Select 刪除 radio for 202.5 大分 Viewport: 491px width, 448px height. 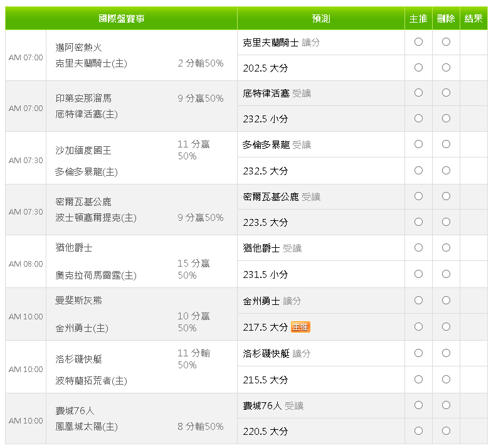click(446, 67)
